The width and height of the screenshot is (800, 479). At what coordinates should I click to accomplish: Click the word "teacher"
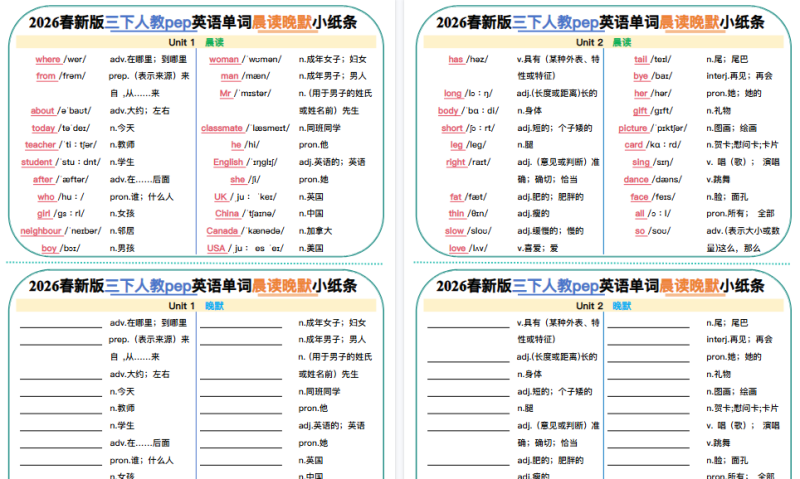[40, 145]
